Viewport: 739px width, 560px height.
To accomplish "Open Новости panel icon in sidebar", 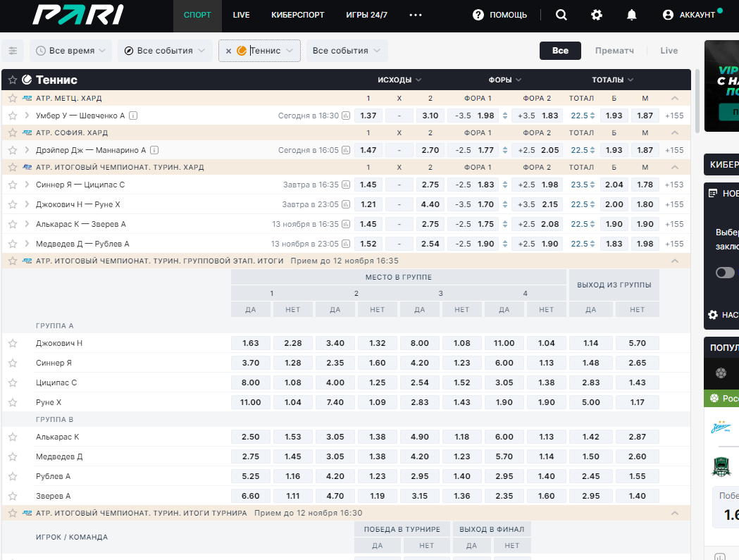I will tap(713, 193).
